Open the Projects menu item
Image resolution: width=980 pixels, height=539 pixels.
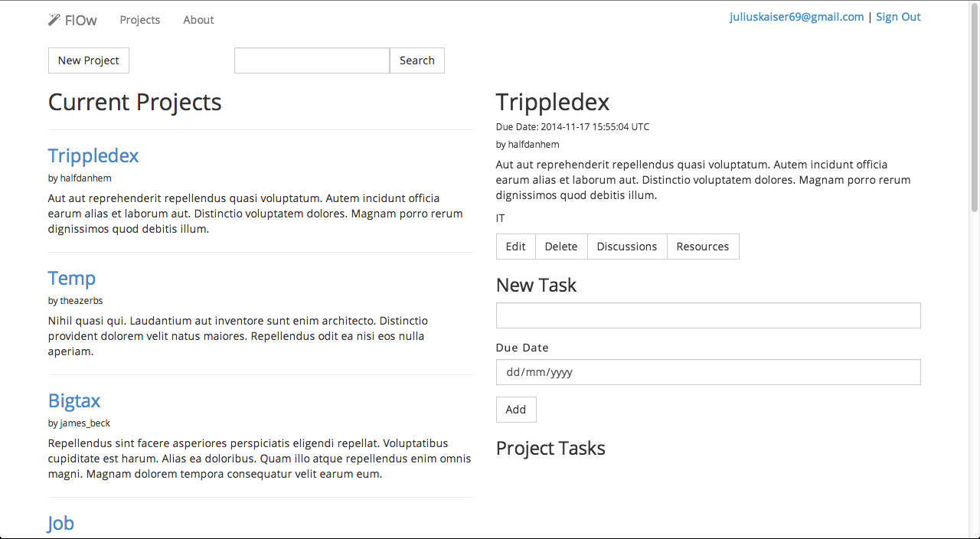tap(140, 20)
